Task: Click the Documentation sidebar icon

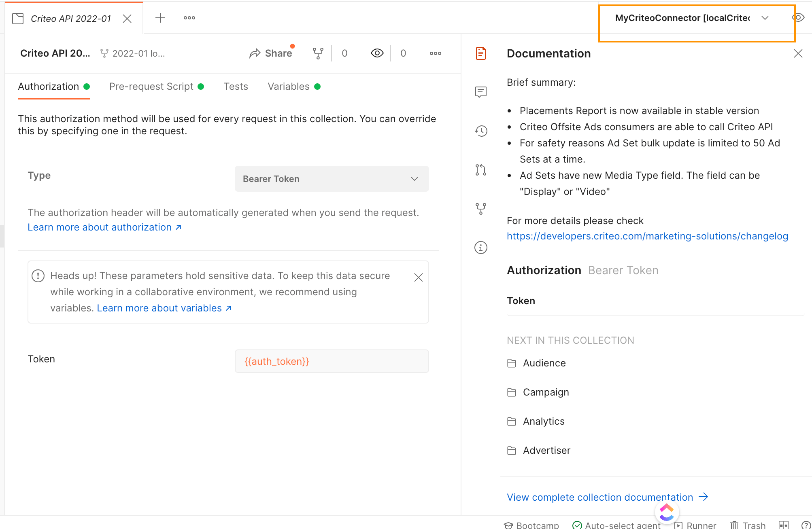Action: click(481, 53)
